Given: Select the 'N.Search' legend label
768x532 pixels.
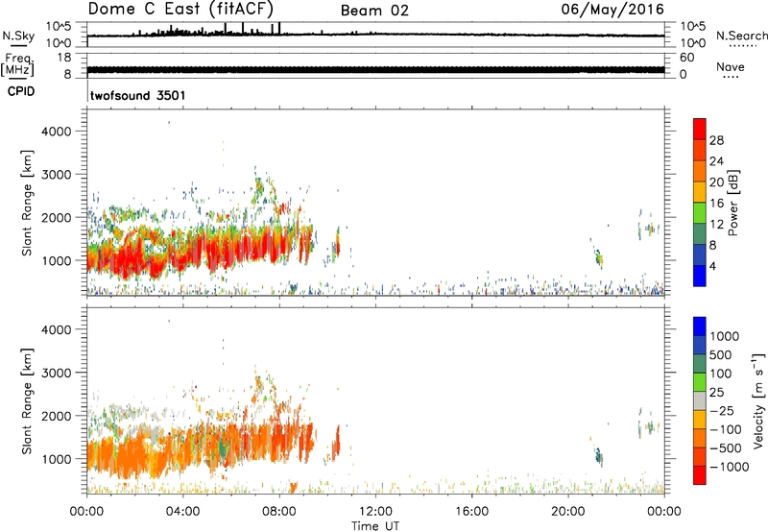Looking at the screenshot, I should [x=741, y=36].
